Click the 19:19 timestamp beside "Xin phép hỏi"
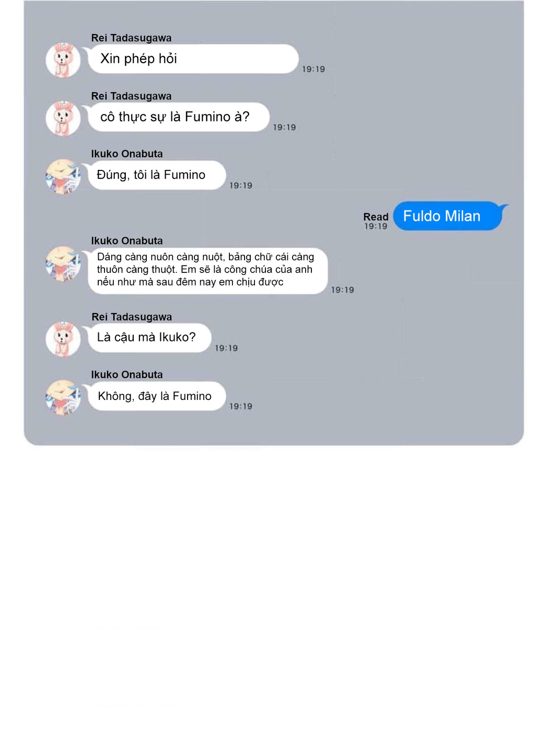The image size is (535, 756). (313, 69)
